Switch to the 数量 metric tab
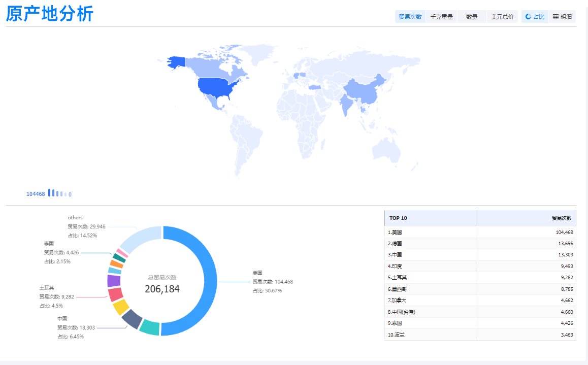Screen dimensions: 588x365 coord(472,17)
